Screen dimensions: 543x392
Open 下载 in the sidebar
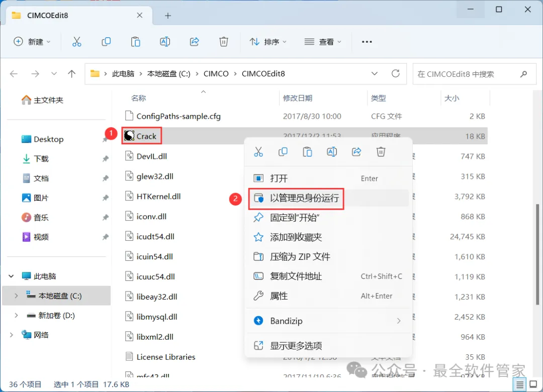click(x=35, y=159)
